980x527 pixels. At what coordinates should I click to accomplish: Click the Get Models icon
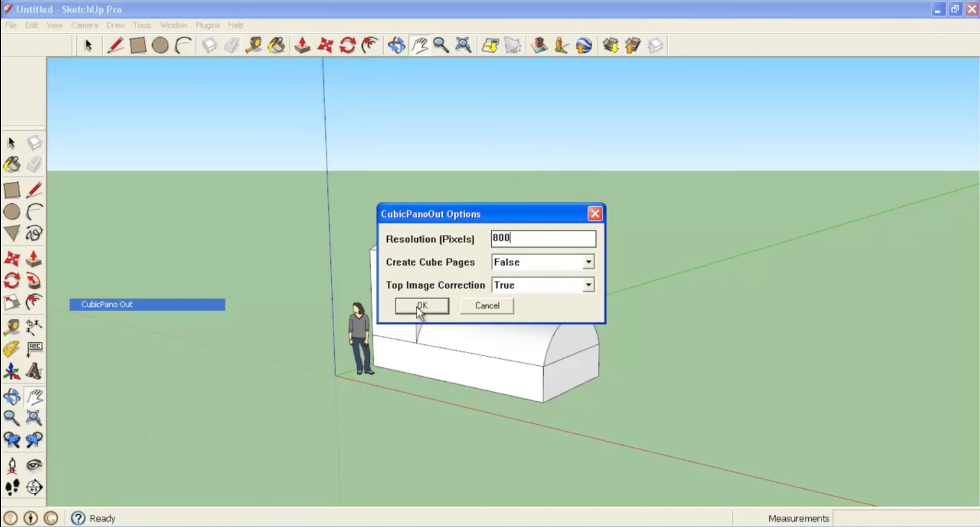click(610, 45)
